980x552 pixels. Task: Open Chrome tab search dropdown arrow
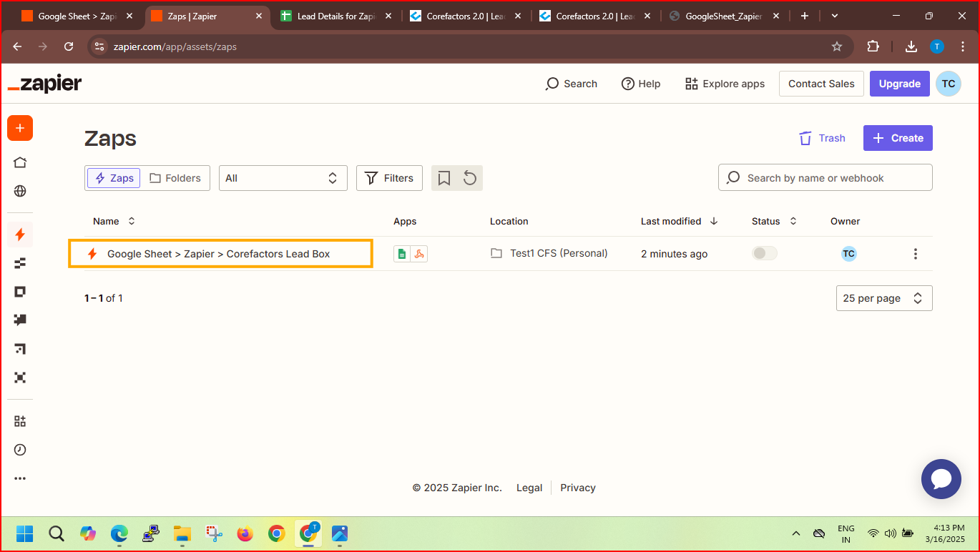(834, 16)
